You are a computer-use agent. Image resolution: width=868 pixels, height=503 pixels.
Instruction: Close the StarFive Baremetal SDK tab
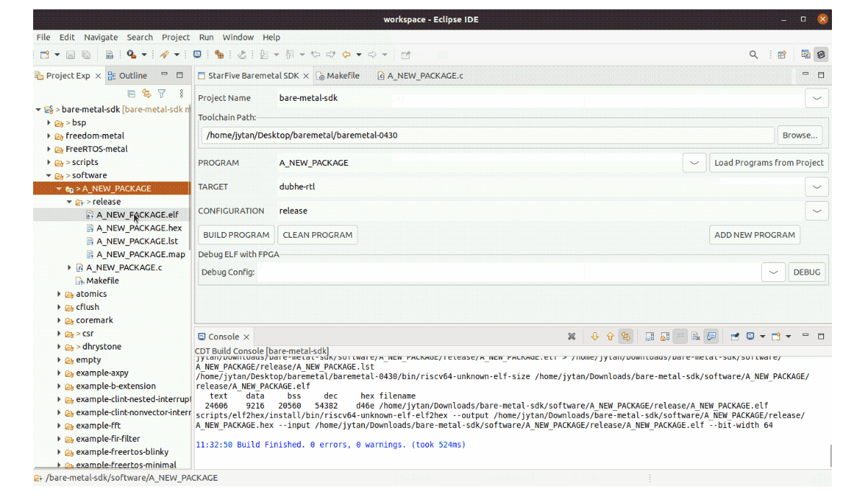[x=306, y=76]
